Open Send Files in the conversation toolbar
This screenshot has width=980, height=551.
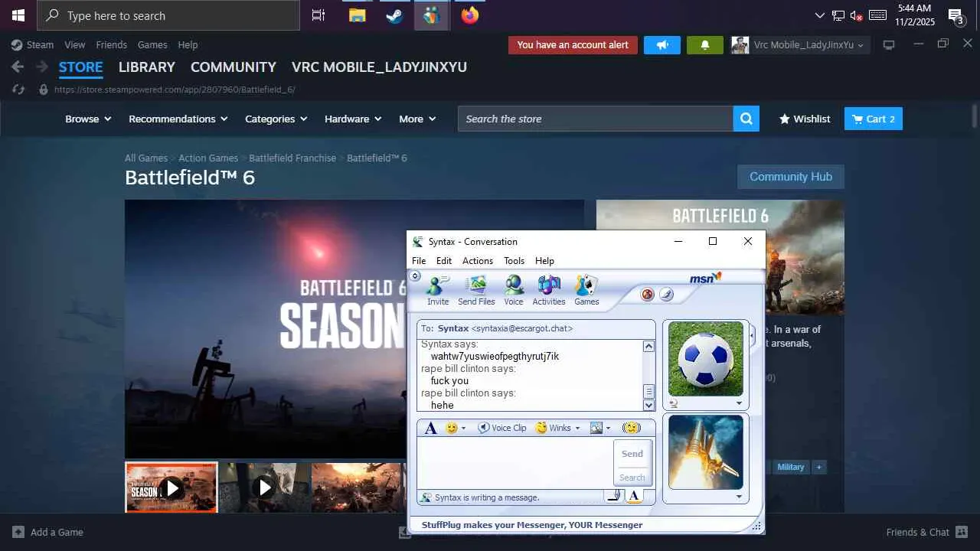click(476, 289)
